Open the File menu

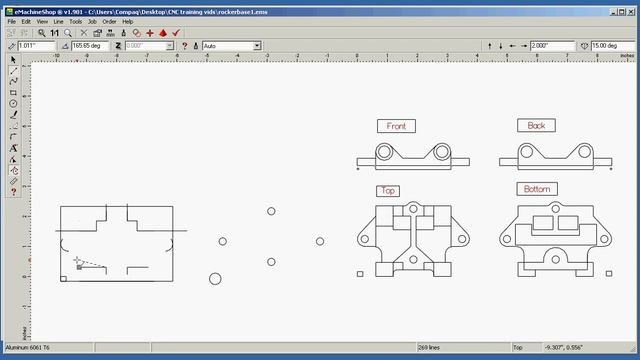pos(11,22)
